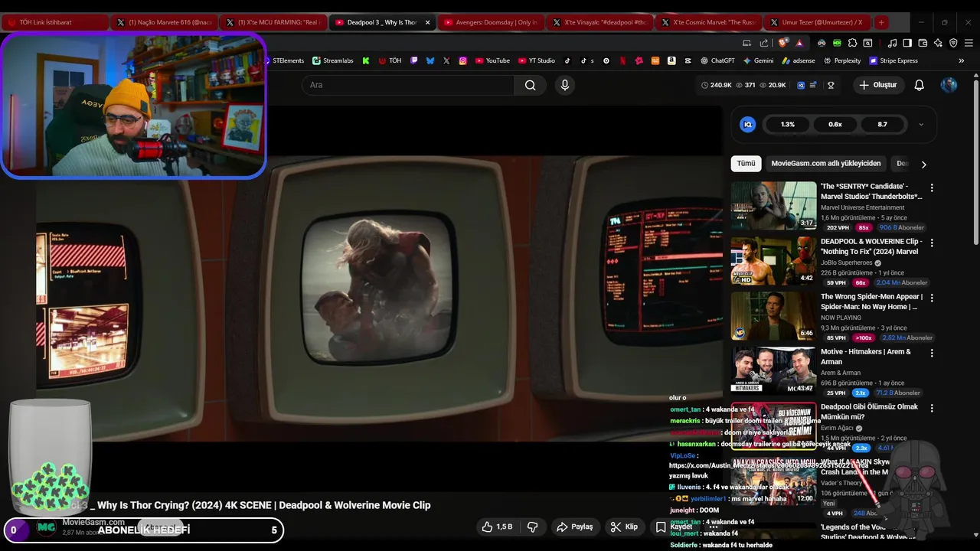This screenshot has width=980, height=551.
Task: Click the '240.9K' vidIQ views counter
Action: pyautogui.click(x=716, y=85)
